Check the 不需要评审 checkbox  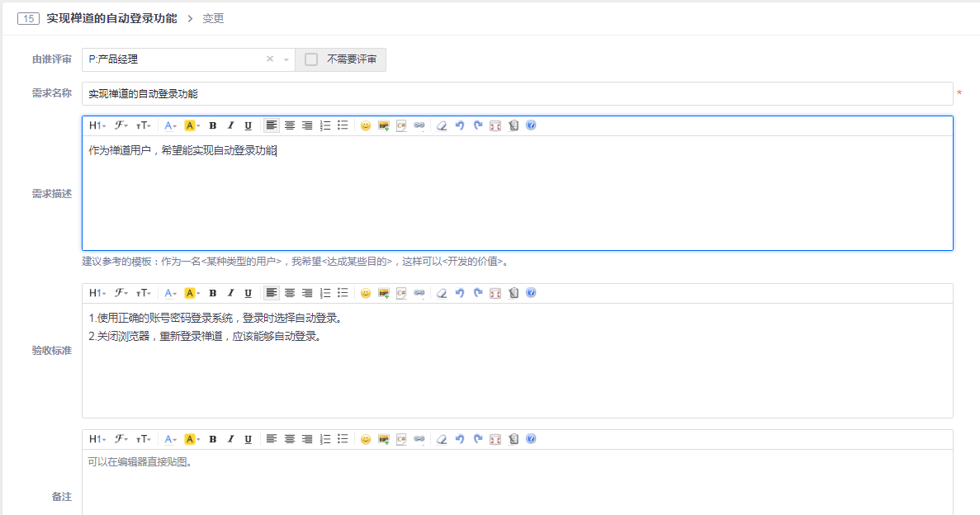311,59
